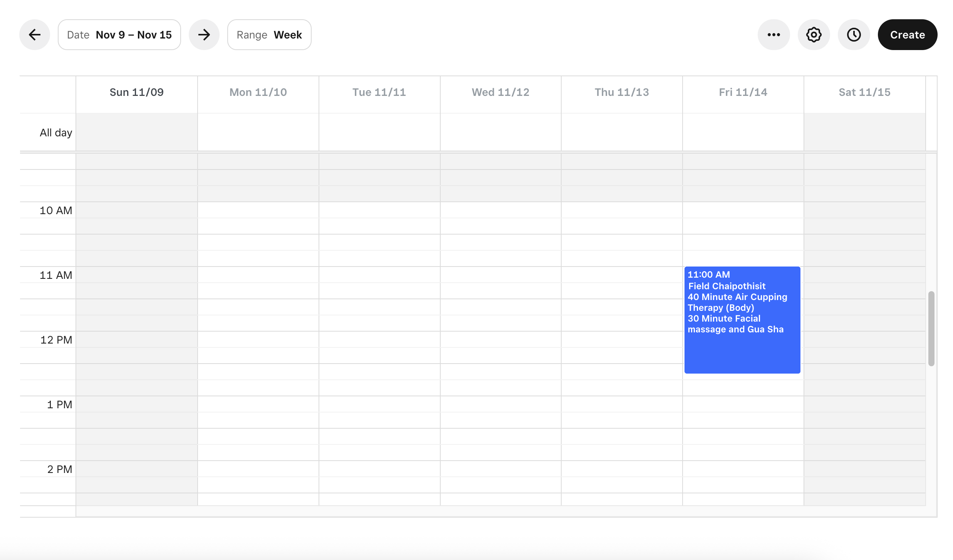
Task: Click the Friday 2 PM time slot
Action: (743, 469)
